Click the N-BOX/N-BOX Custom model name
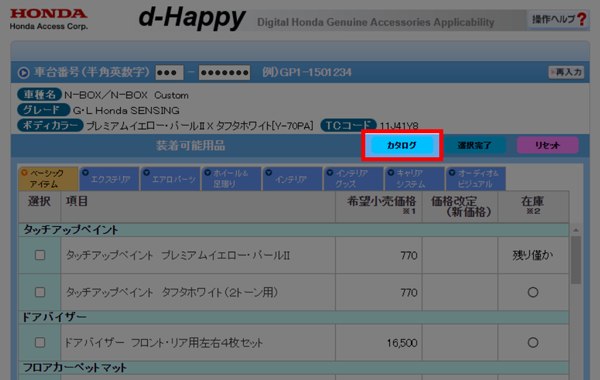The width and height of the screenshot is (600, 380). (x=126, y=95)
